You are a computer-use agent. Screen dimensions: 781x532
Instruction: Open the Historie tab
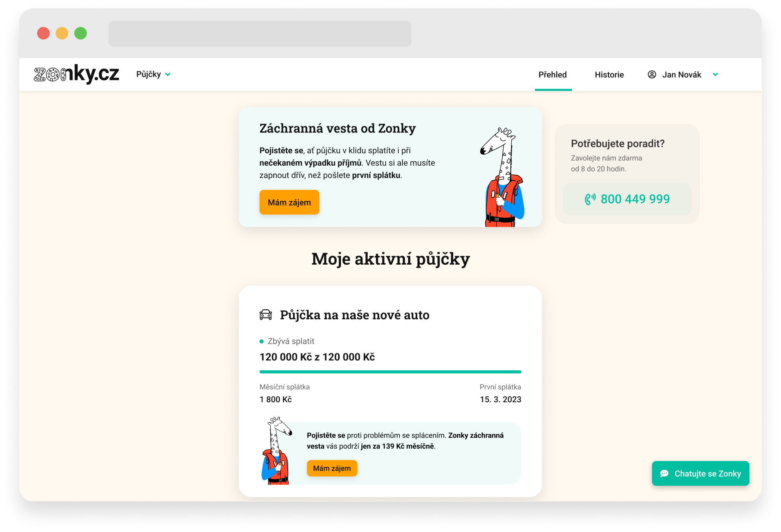[609, 75]
